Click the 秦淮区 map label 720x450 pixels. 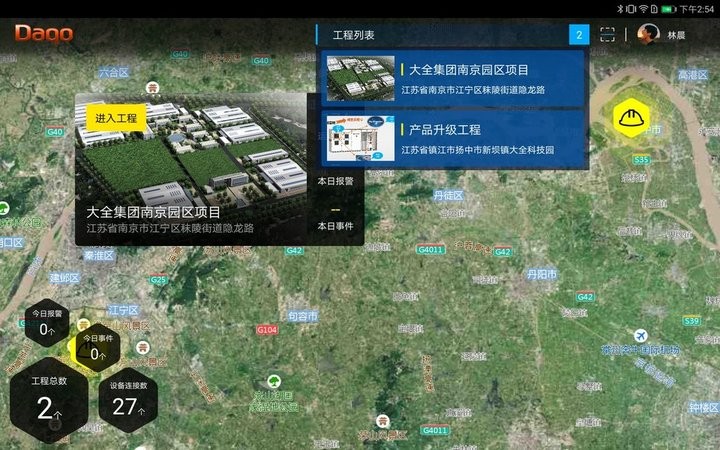[99, 255]
